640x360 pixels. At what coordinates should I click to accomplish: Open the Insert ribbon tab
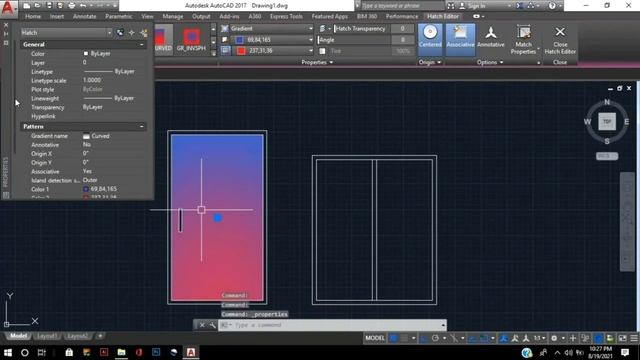pyautogui.click(x=57, y=16)
